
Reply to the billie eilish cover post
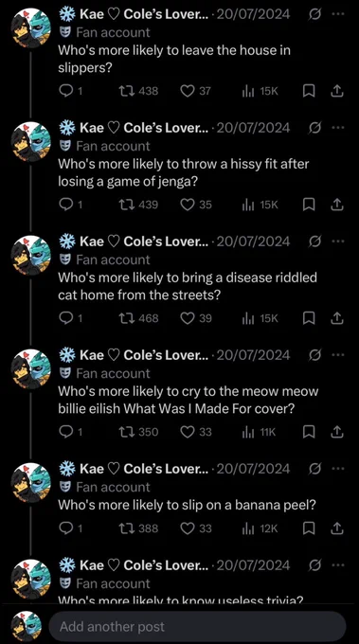tap(71, 432)
